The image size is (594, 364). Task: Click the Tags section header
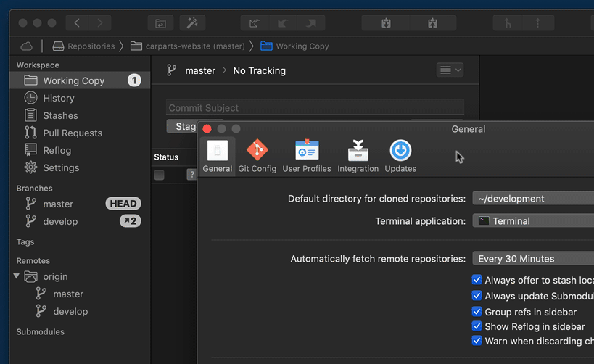click(x=25, y=241)
